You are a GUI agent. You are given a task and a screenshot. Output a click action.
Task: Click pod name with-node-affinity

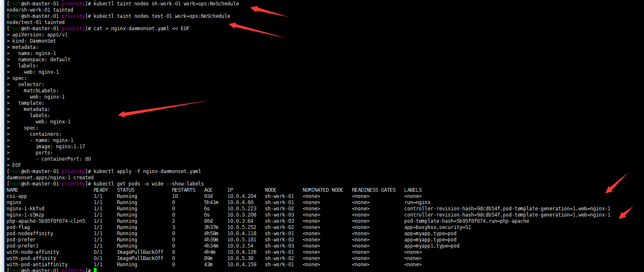point(33,252)
